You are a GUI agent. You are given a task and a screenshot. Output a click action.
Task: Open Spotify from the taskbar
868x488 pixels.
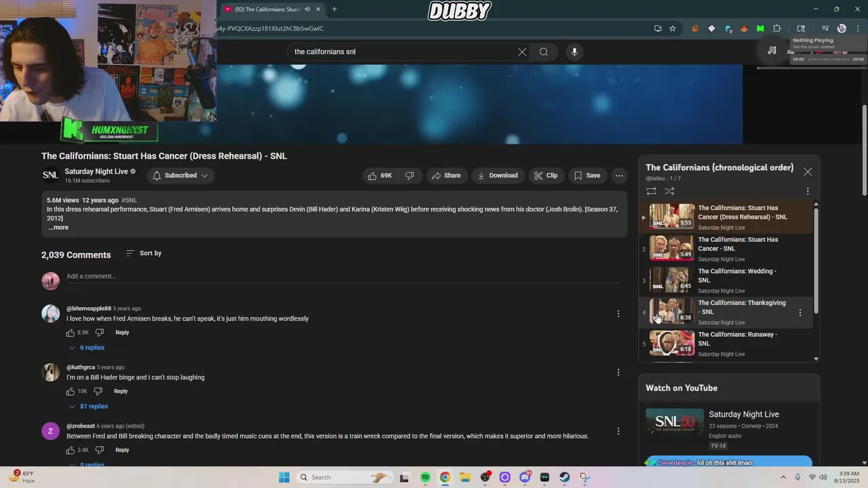(425, 477)
